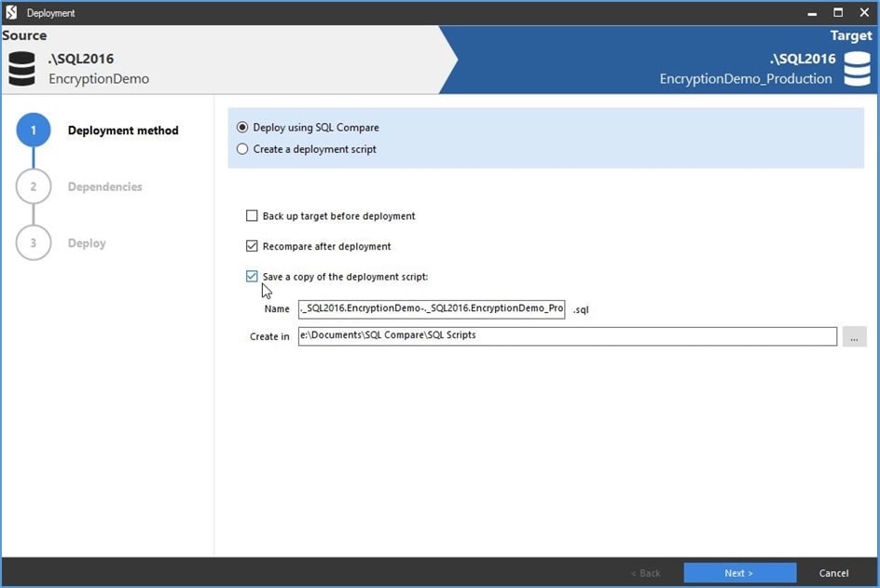Screen dimensions: 880x588
Task: Select step 1 circle for Deployment method
Action: click(34, 130)
